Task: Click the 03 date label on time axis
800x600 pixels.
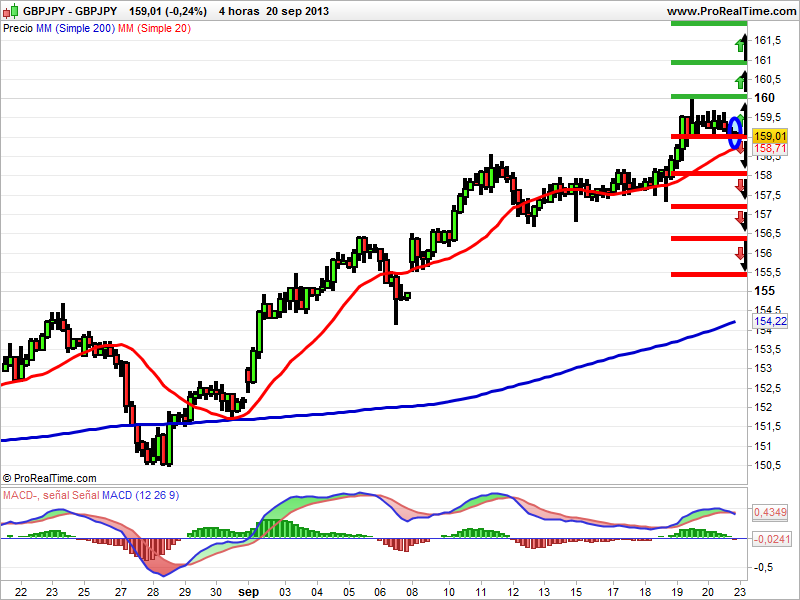Action: (285, 592)
